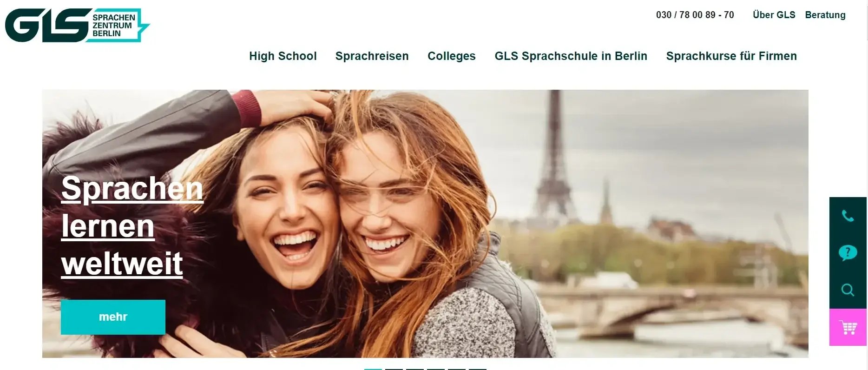Open the question chat bubble icon
The image size is (868, 370).
[x=848, y=253]
